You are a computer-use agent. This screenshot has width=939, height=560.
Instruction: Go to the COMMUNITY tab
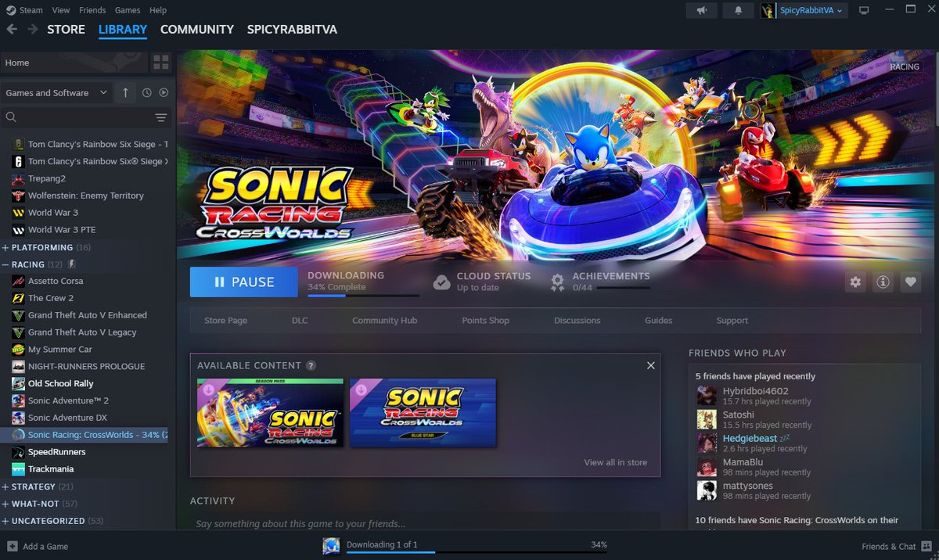[197, 29]
